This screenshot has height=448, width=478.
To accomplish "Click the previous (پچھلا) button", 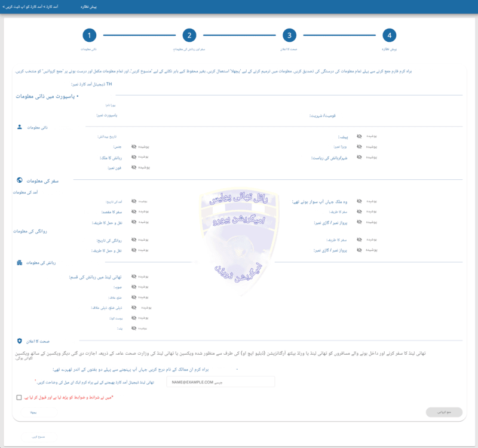I will [39, 412].
